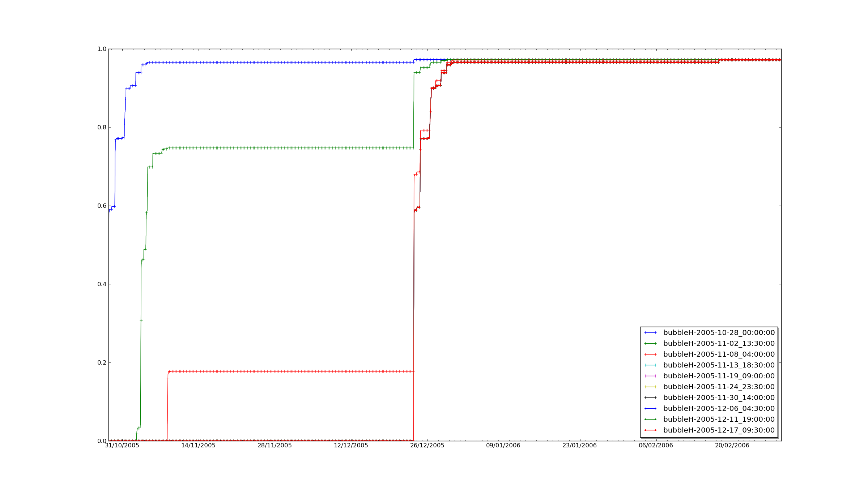Click the yellow line sample in legend
Screen dimensions: 868x490
click(x=650, y=387)
